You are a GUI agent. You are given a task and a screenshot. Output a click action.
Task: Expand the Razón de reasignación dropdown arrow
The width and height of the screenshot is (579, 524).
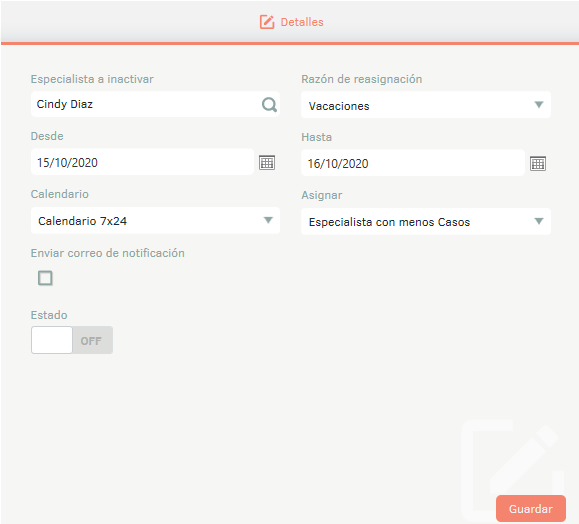click(539, 105)
